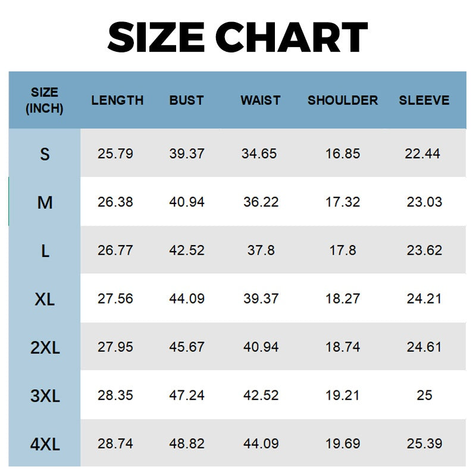Select the sleeve value 25 for 3XL
Viewport: 476px width, 476px height.
tap(424, 396)
